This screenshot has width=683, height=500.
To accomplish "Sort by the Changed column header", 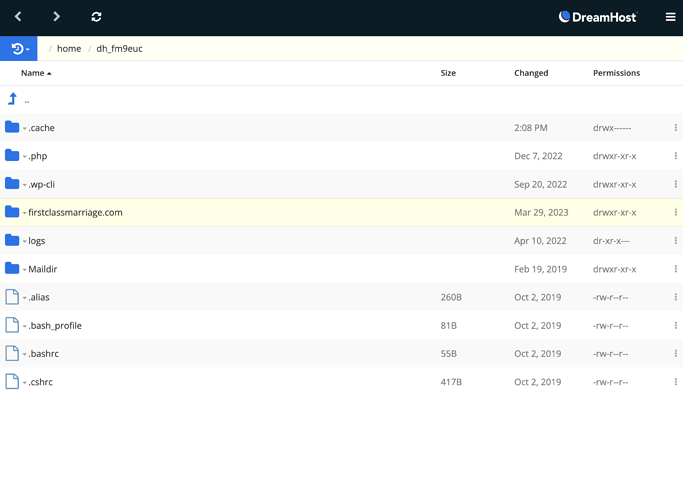I will click(x=531, y=73).
